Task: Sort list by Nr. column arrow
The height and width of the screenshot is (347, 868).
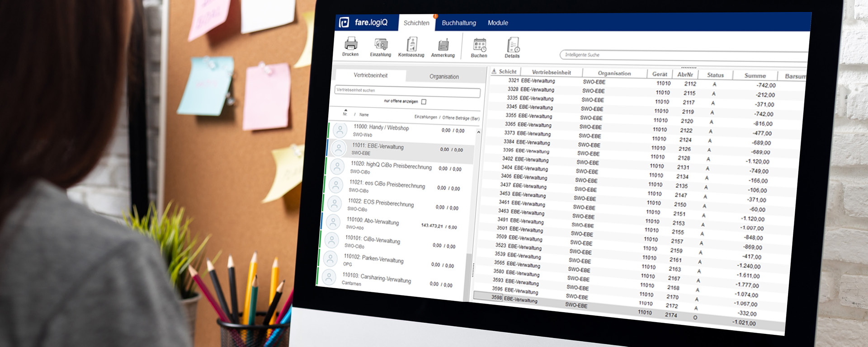Action: tap(345, 111)
